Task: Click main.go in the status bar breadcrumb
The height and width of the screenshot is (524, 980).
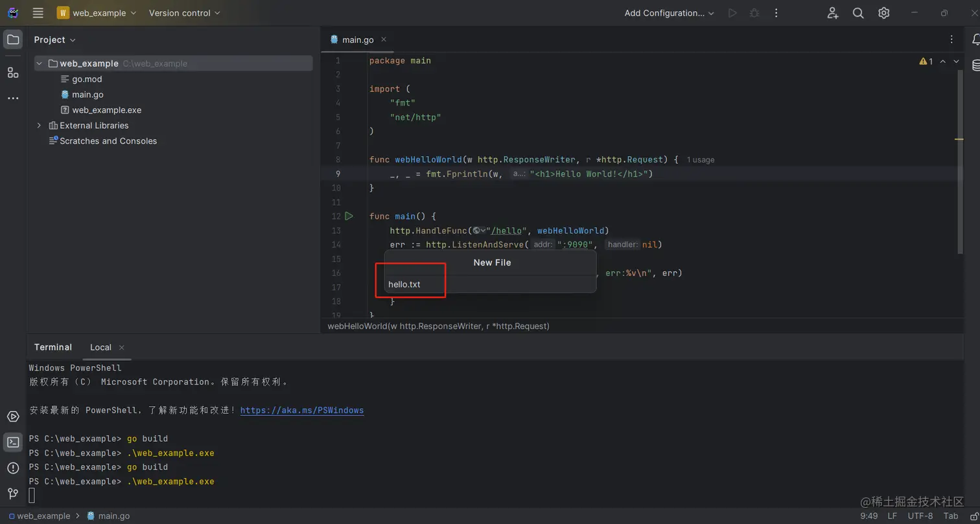Action: pos(108,516)
